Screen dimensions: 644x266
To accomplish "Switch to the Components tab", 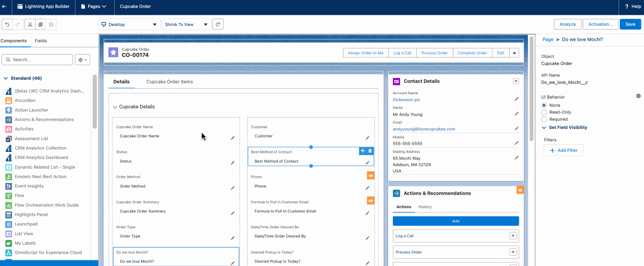I will [14, 41].
